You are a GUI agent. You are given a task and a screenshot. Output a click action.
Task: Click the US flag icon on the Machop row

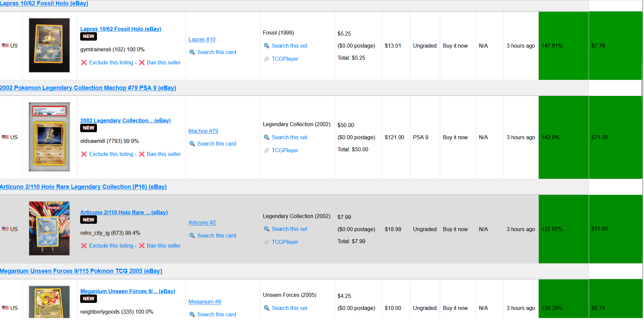click(x=5, y=137)
